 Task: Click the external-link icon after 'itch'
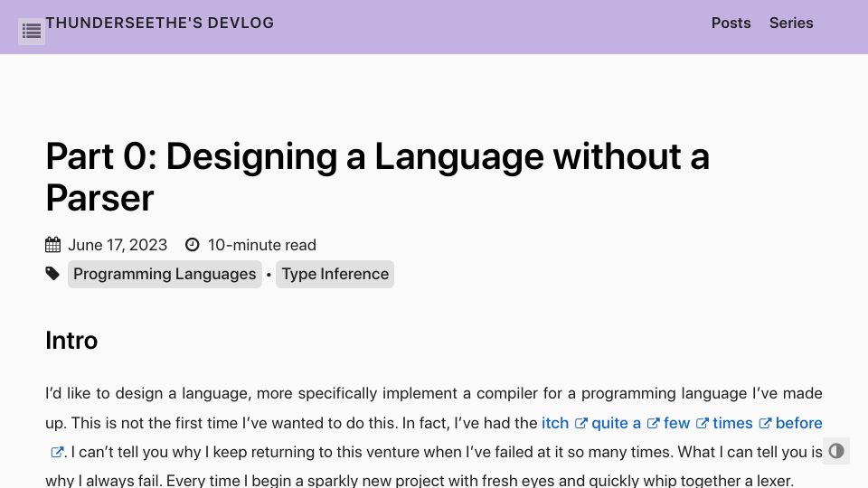tap(580, 424)
